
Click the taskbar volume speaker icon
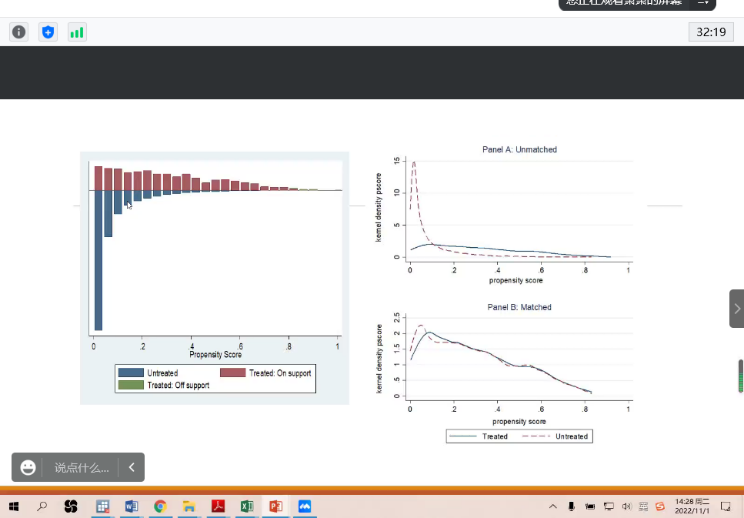[x=626, y=506]
